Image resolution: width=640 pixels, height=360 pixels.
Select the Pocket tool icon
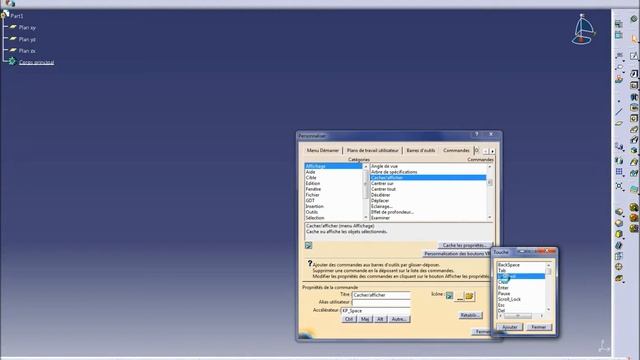coord(634,85)
